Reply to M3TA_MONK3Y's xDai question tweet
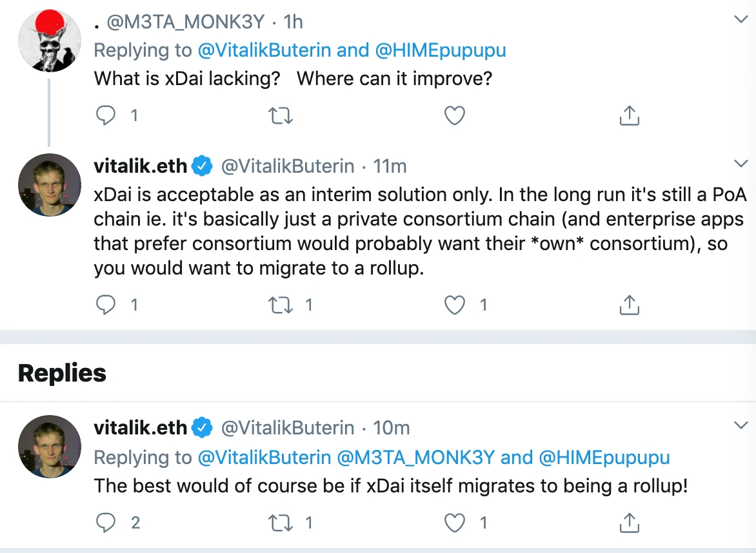 (106, 115)
